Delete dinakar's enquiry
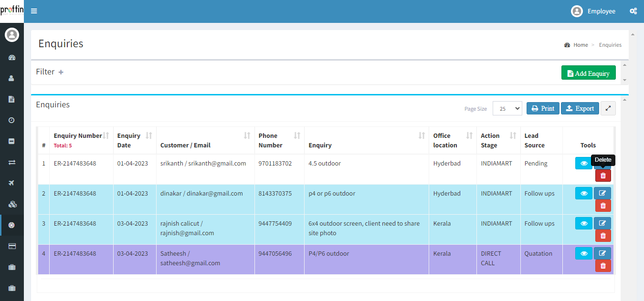This screenshot has width=644, height=301. (603, 206)
